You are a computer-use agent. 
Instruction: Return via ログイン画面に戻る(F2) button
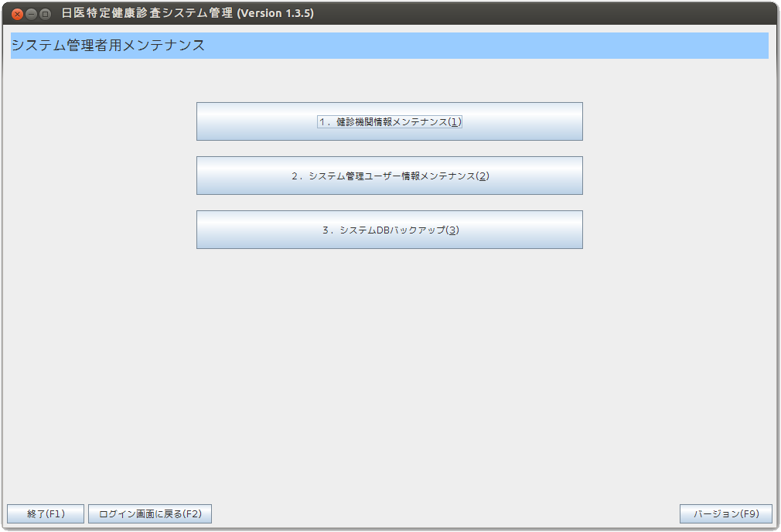click(x=150, y=513)
